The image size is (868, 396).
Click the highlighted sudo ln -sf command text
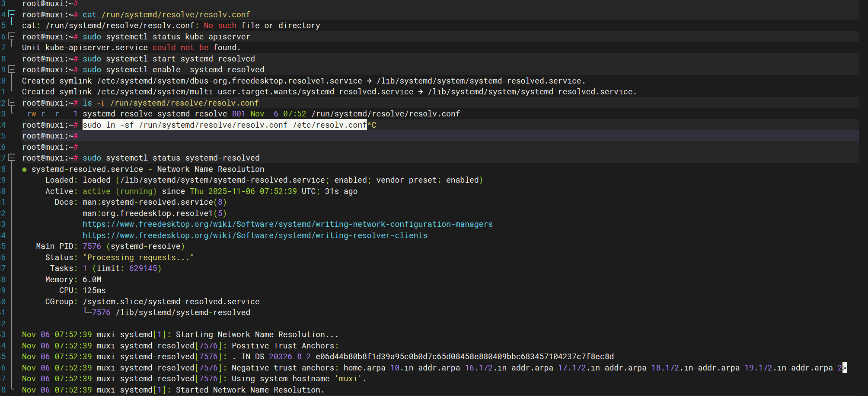pos(224,125)
